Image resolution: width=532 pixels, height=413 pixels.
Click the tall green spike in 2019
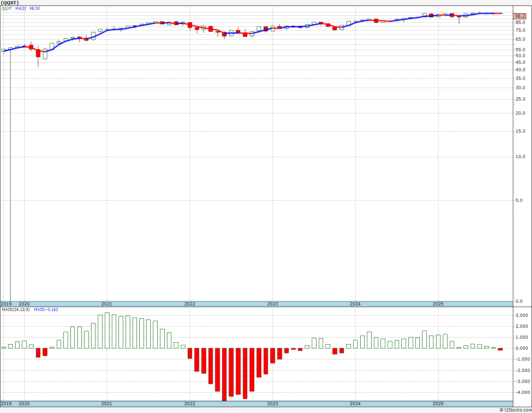[10, 175]
